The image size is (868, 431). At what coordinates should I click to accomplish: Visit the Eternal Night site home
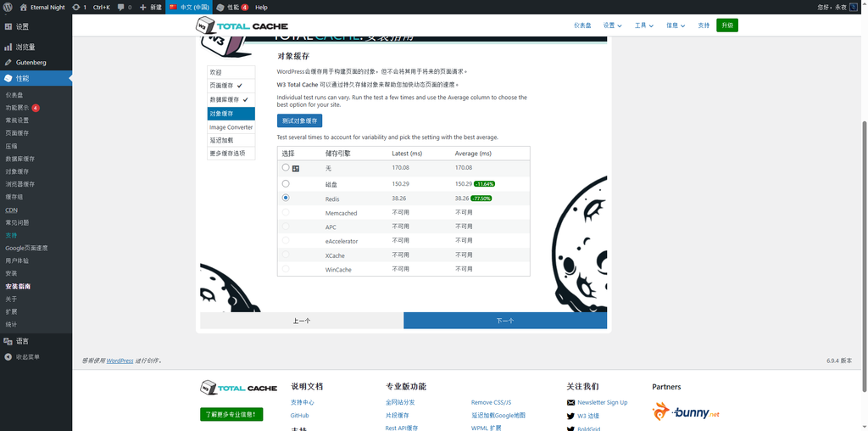coord(42,7)
